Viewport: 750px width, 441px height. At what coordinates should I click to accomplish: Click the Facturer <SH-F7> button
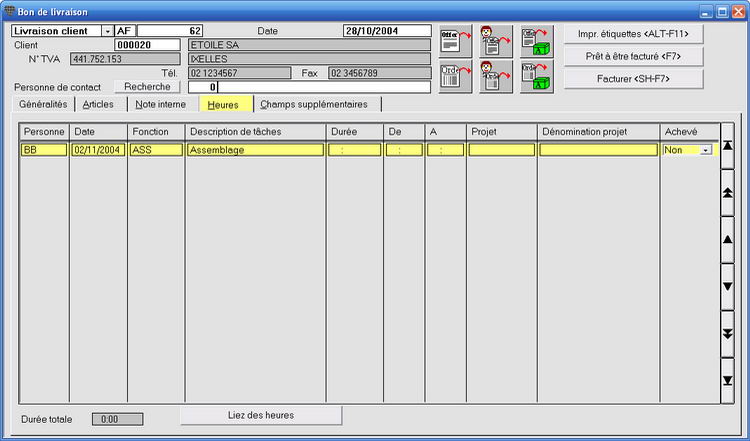pyautogui.click(x=633, y=79)
